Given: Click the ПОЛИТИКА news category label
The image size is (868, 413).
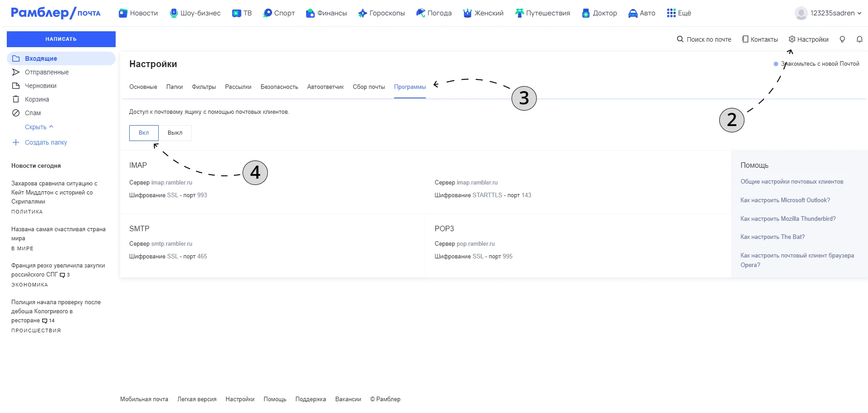Looking at the screenshot, I should click(27, 212).
